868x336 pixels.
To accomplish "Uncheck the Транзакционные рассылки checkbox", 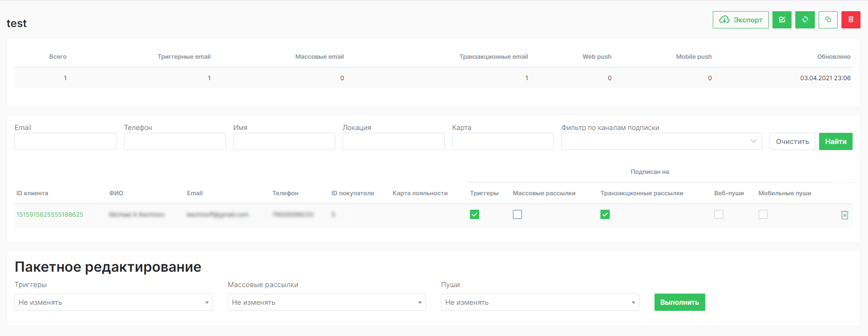I will tap(605, 214).
